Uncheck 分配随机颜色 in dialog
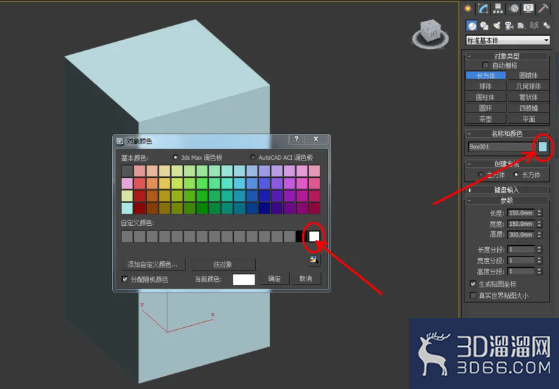Screen dimensions: 559x389 [125, 279]
